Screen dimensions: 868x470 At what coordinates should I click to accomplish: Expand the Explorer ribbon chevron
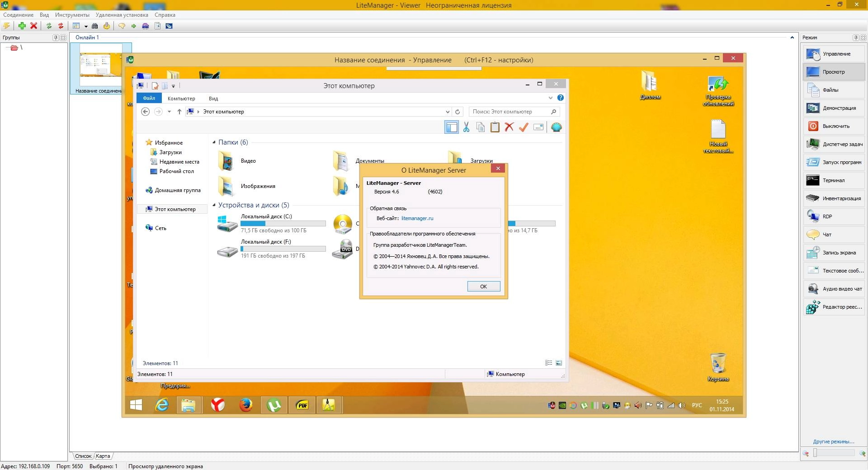[x=550, y=98]
